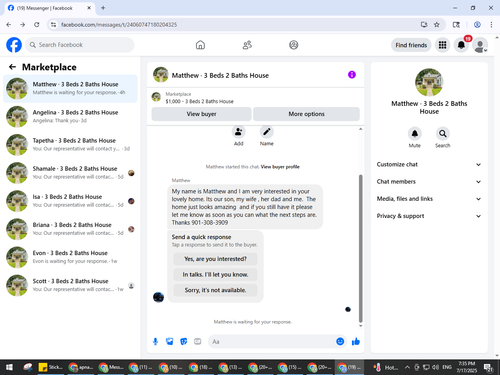This screenshot has width=500, height=375.
Task: Reload the page with browser refresh
Action: click(x=37, y=25)
